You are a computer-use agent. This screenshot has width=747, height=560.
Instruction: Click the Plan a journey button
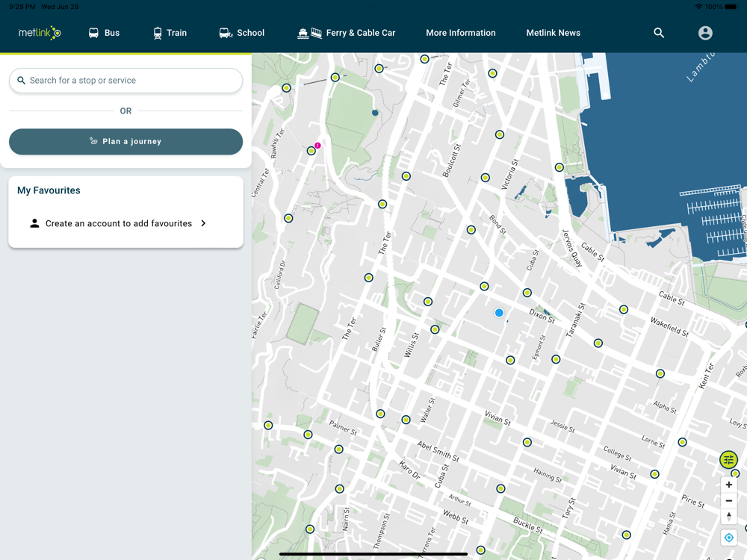point(125,141)
